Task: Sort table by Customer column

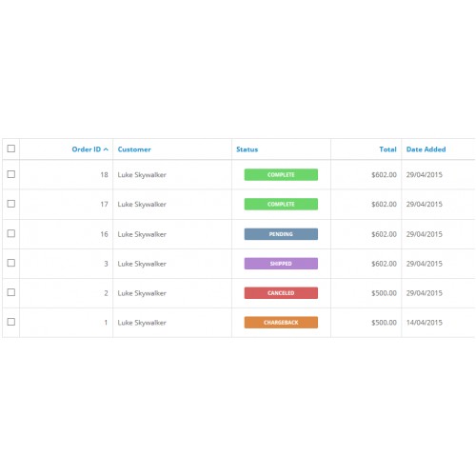Action: click(x=134, y=149)
